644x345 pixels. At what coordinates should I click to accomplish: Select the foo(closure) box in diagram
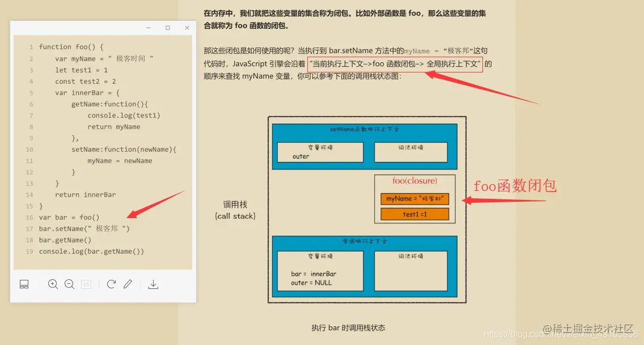414,181
